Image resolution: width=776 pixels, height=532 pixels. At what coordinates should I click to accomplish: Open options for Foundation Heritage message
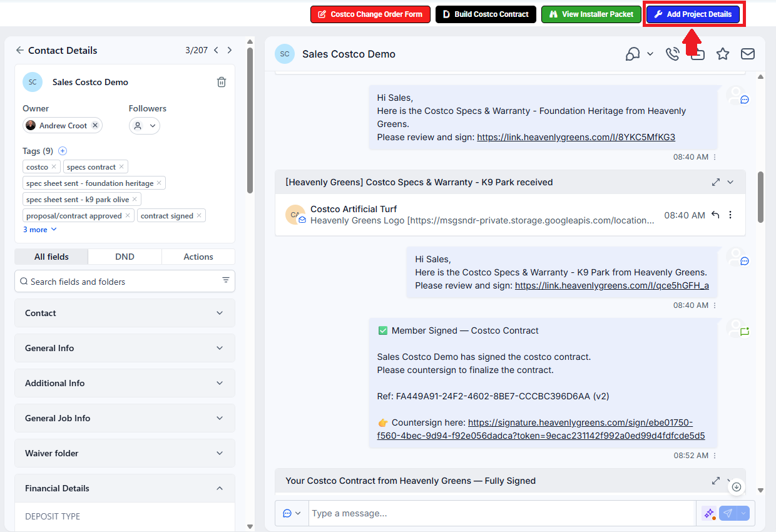click(x=715, y=157)
